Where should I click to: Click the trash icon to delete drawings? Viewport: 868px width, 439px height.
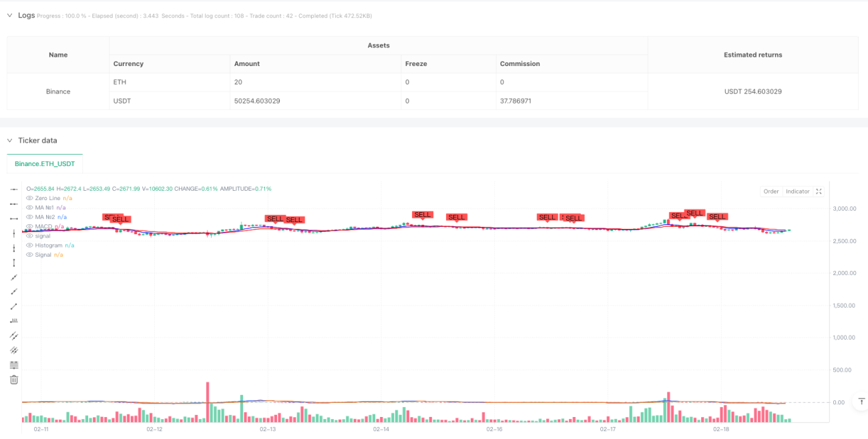(x=14, y=380)
